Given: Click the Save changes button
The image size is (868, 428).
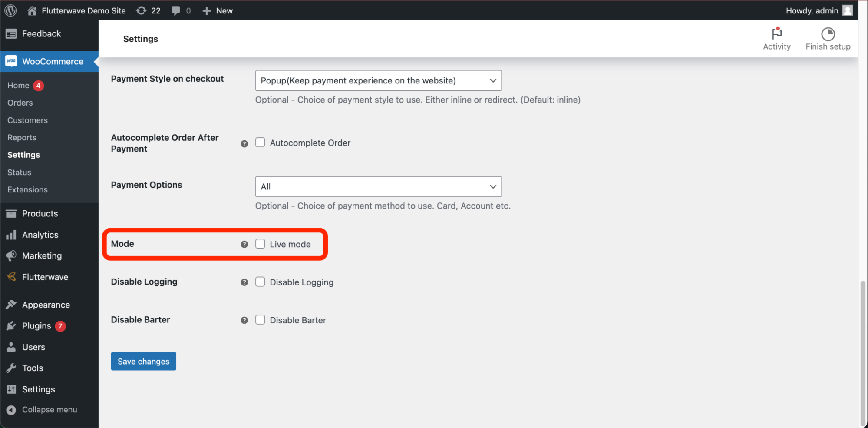Looking at the screenshot, I should point(143,361).
